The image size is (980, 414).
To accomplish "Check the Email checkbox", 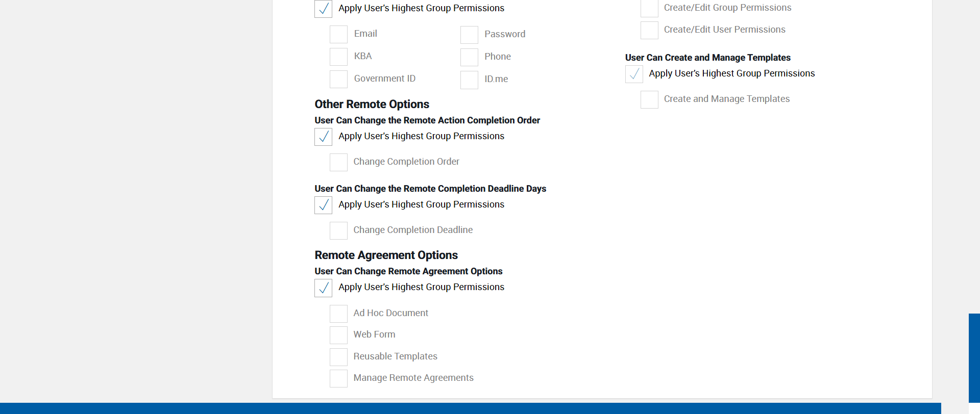I will coord(338,34).
